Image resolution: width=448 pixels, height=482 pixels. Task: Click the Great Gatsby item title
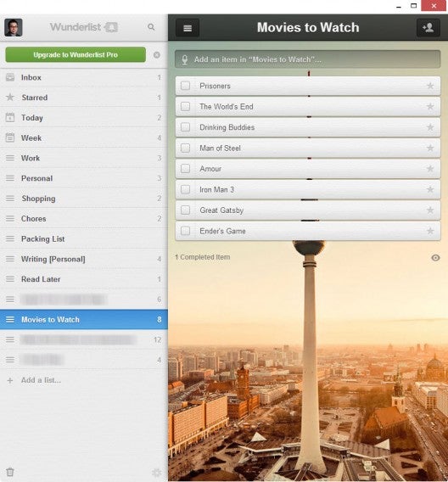[x=221, y=210]
